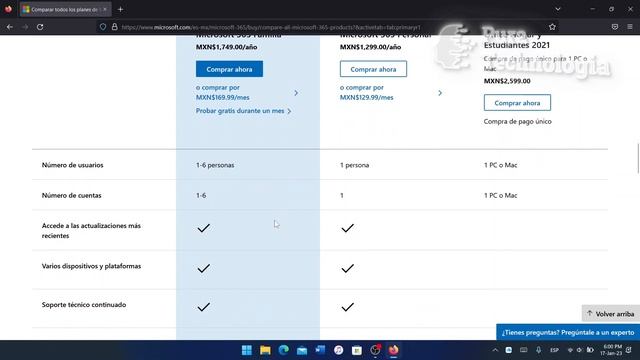Click 'Número de usuarios' row label
640x360 pixels.
tap(72, 165)
